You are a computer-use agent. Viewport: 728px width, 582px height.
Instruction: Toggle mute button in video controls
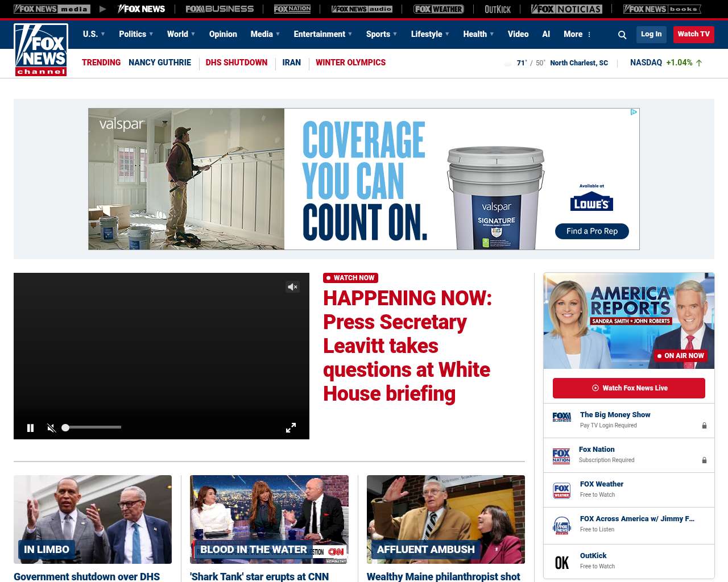[51, 428]
